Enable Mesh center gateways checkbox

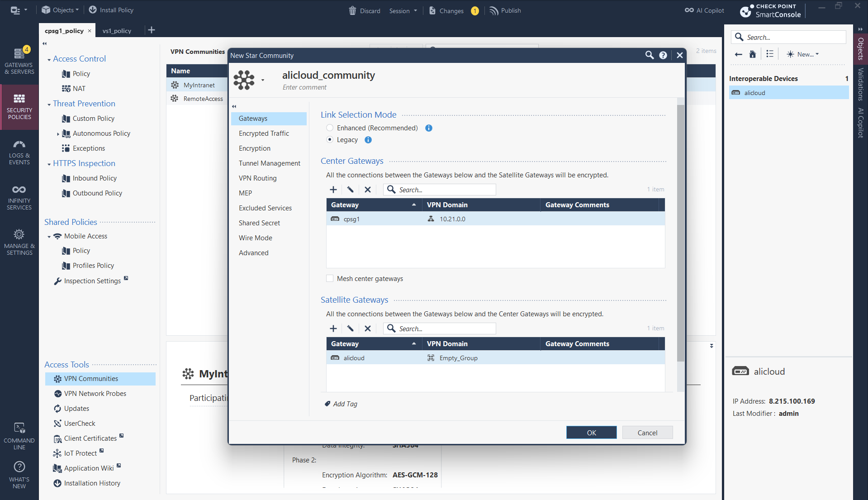[x=330, y=279]
